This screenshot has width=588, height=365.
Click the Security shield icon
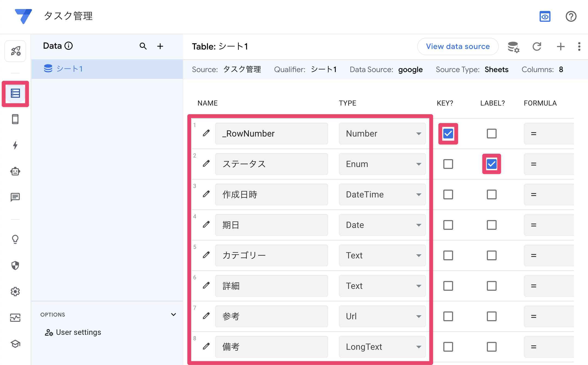pos(15,265)
